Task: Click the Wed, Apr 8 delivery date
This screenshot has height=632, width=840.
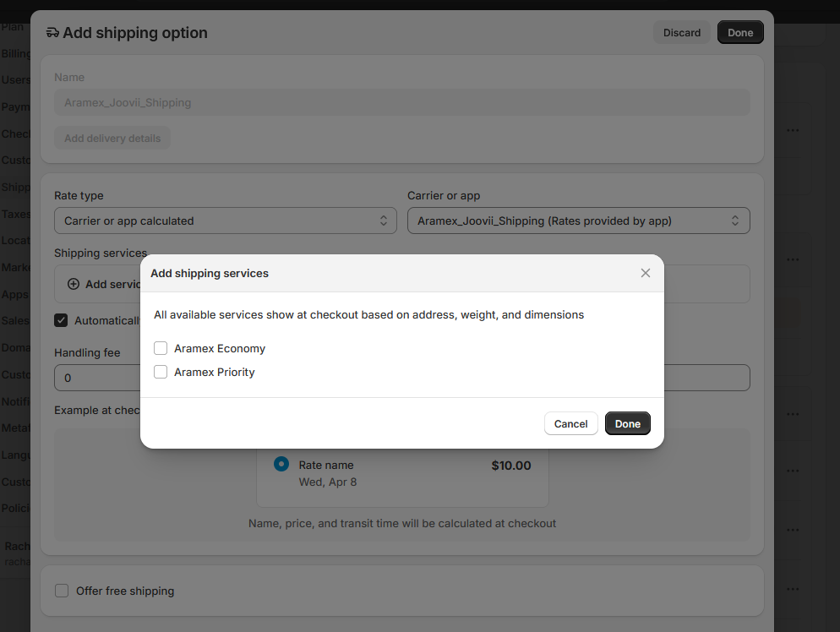Action: coord(328,482)
